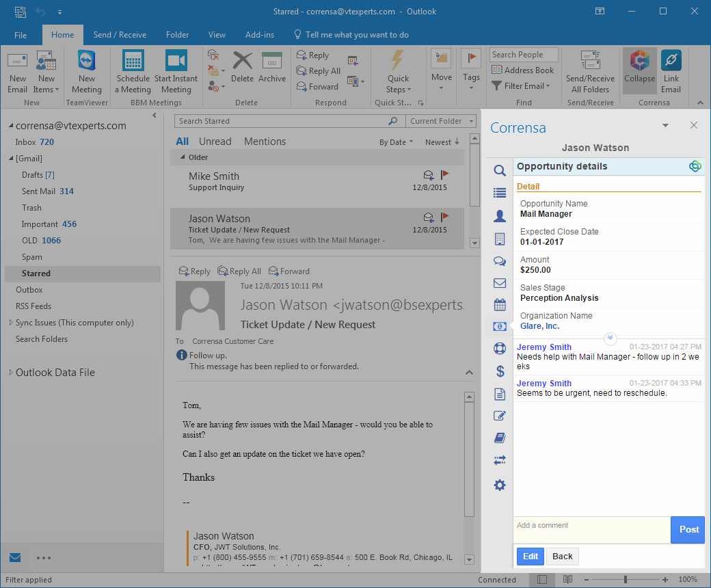Open the Add-ins ribbon tab

(x=259, y=35)
